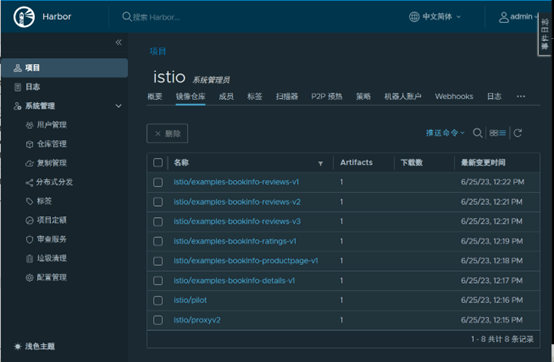Click the 项目 sidebar icon
Image resolution: width=554 pixels, height=362 pixels.
pos(18,68)
